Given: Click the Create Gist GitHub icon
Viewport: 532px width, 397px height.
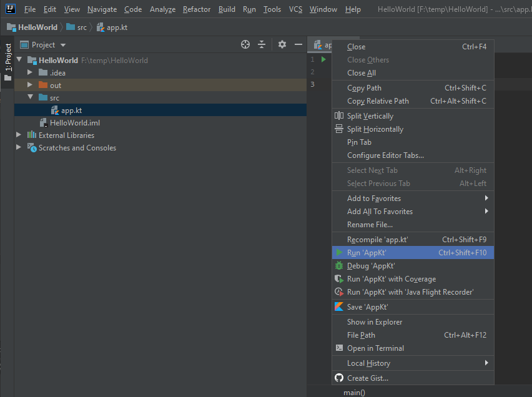Looking at the screenshot, I should click(339, 378).
